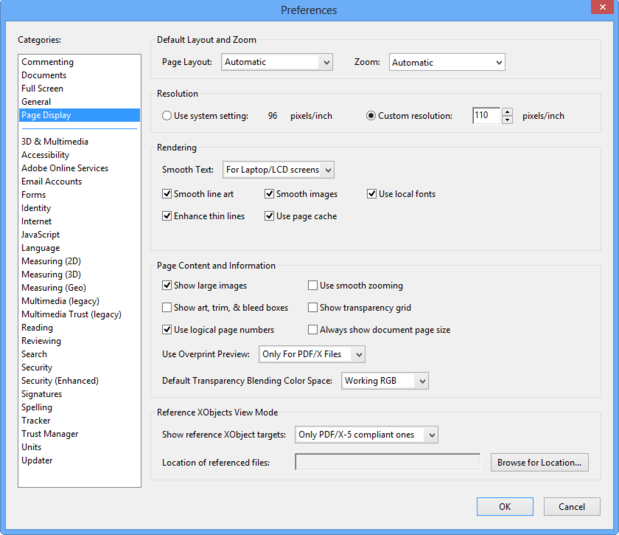Open the Page Layout dropdown

click(x=276, y=62)
